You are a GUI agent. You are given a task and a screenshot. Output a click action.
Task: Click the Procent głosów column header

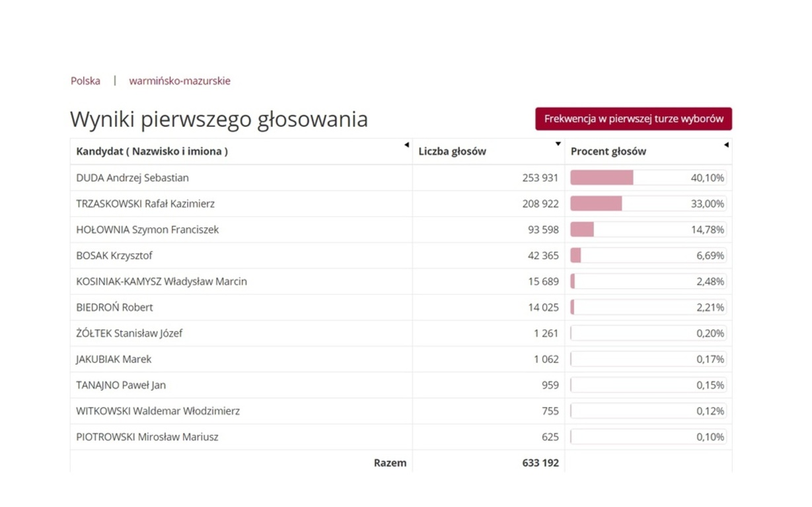[608, 151]
